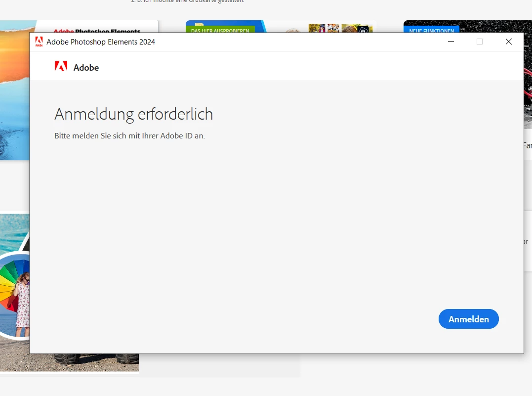
Task: Minimize the Adobe Photoshop Elements 2024 window
Action: 451,42
